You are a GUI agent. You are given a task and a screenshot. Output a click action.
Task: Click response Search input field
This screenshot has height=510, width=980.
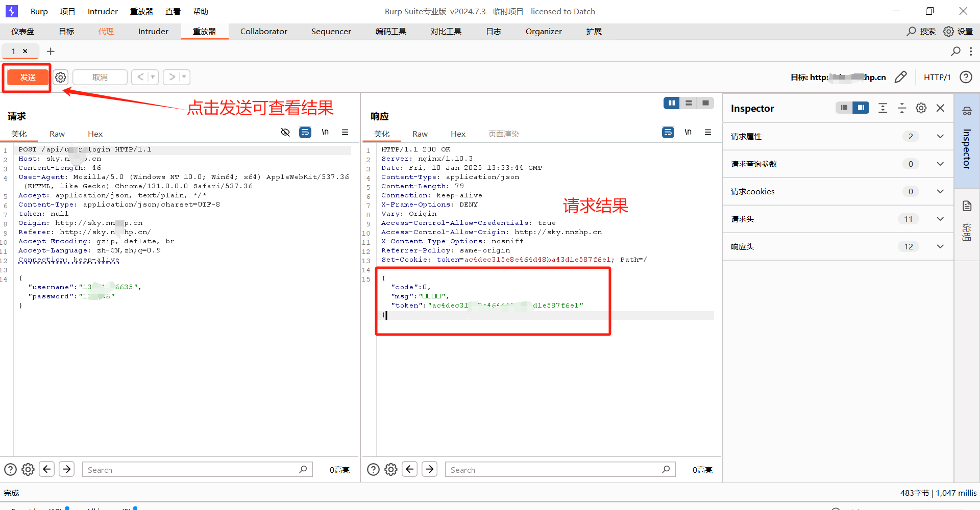click(x=560, y=469)
